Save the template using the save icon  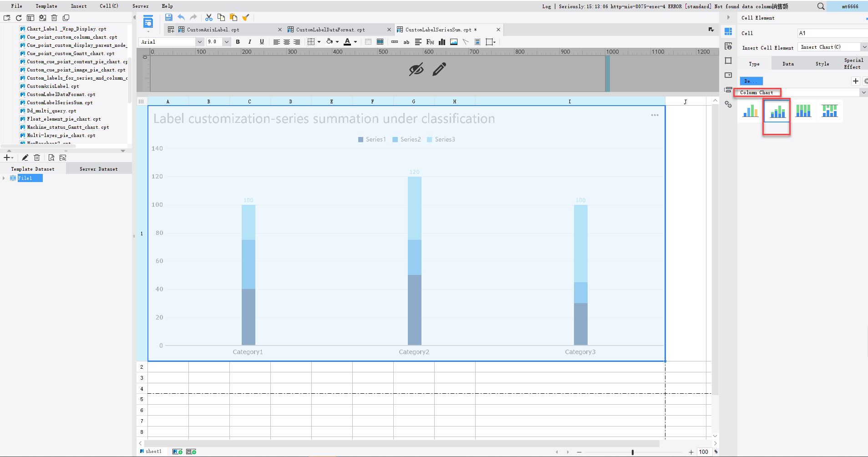(168, 17)
